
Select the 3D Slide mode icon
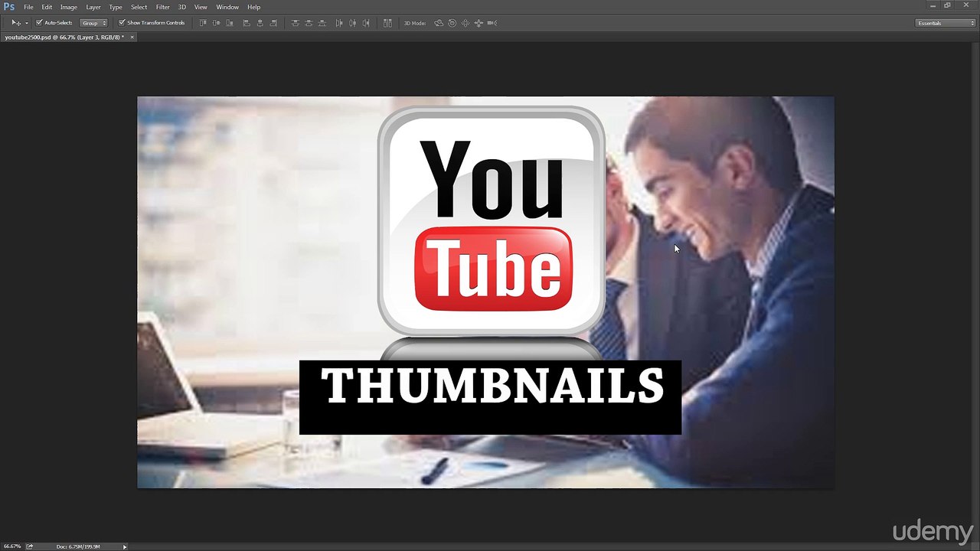479,23
